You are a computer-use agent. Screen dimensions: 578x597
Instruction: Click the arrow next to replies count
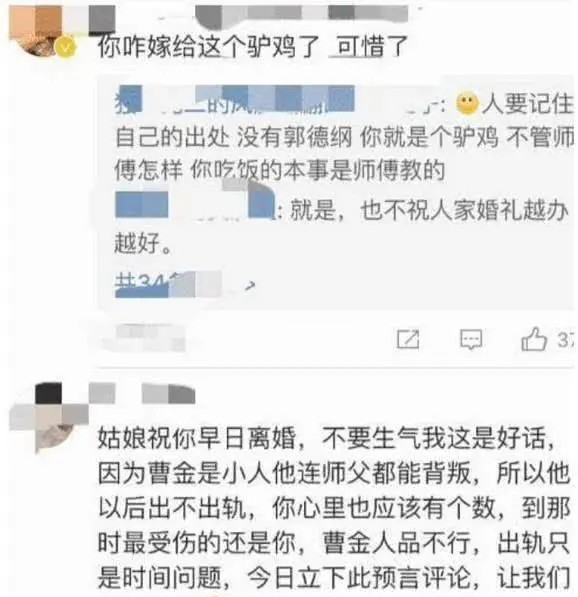pyautogui.click(x=249, y=285)
